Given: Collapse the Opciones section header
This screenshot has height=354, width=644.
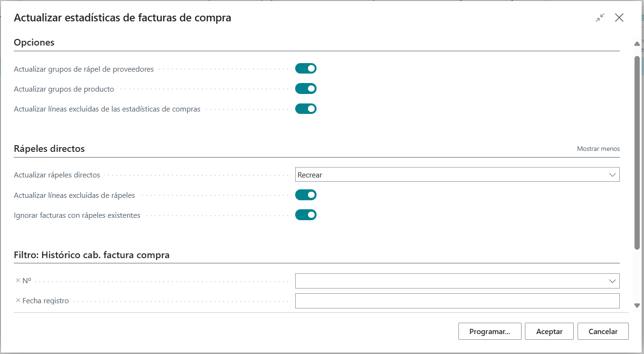Looking at the screenshot, I should point(34,42).
